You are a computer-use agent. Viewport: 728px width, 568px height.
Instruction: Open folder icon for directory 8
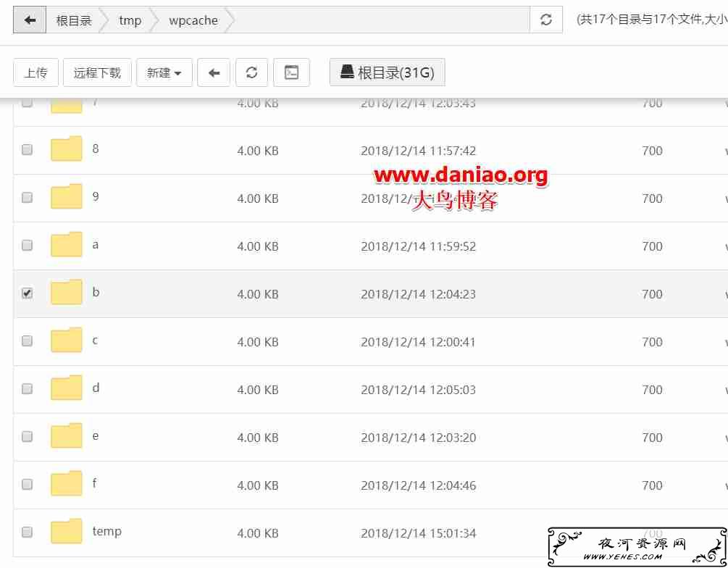[67, 149]
